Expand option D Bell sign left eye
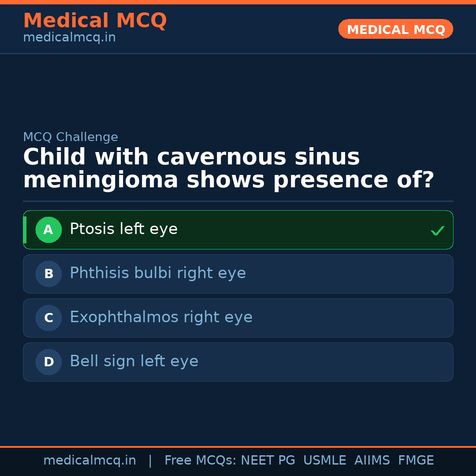The image size is (476, 476). tap(238, 362)
